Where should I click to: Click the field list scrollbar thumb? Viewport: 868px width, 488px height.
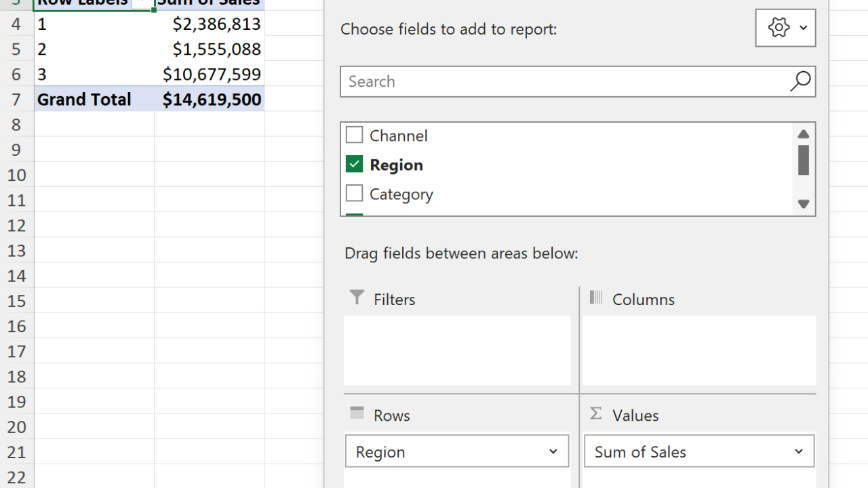coord(804,160)
